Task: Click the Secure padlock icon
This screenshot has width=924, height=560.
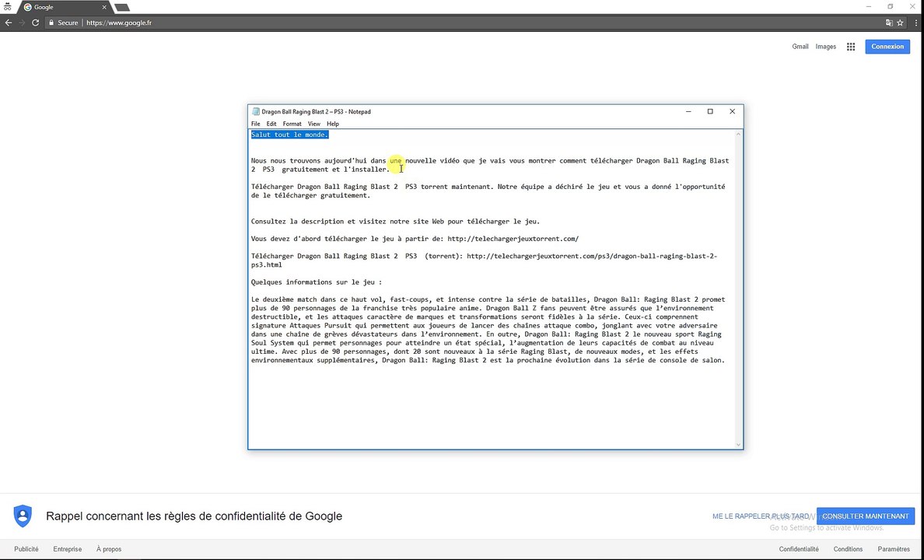Action: point(51,23)
